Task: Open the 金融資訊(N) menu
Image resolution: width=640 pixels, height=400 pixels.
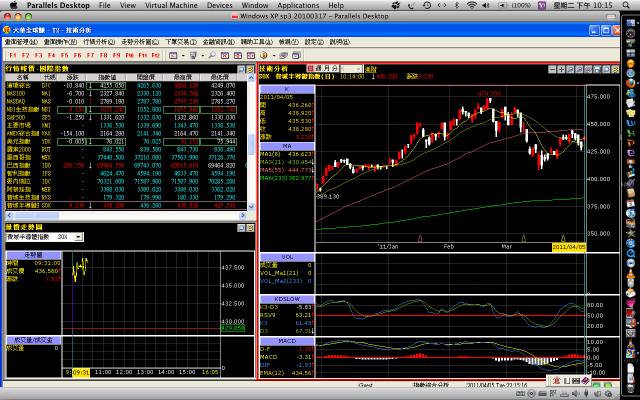Action: point(219,42)
